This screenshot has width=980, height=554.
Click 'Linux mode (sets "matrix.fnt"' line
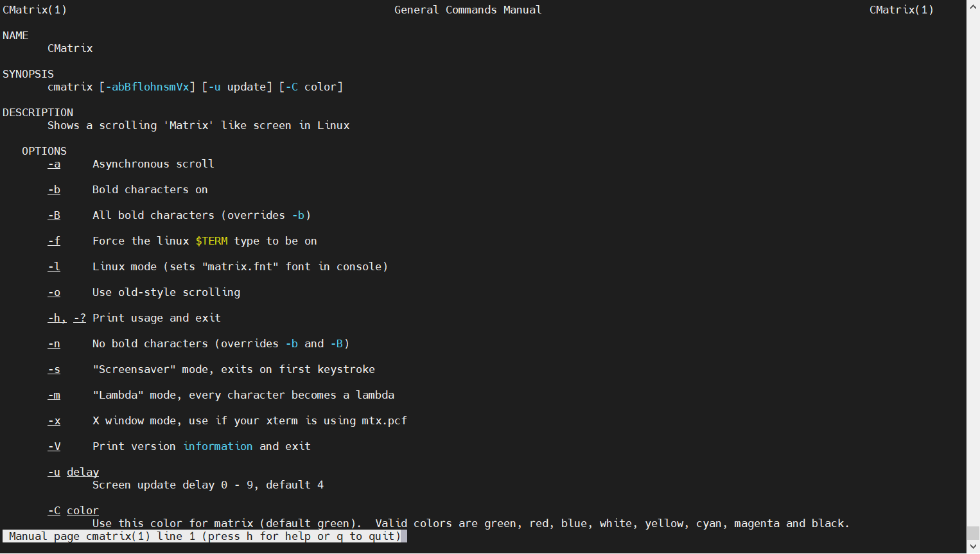[x=240, y=266]
